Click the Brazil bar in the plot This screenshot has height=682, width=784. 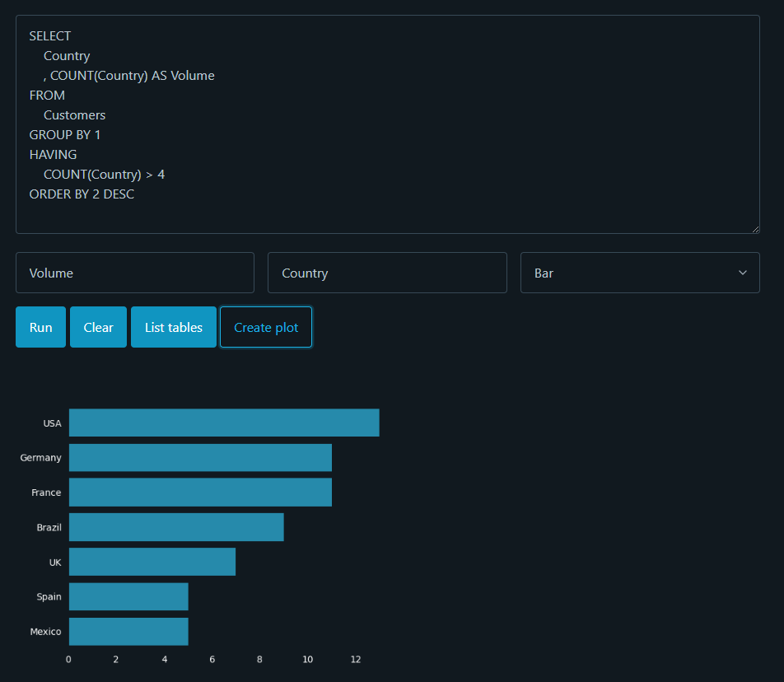pos(176,527)
